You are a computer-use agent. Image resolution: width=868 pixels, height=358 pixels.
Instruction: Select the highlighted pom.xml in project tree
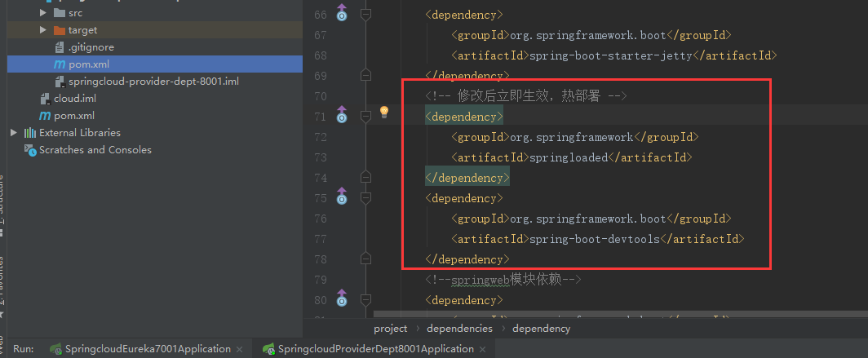click(x=155, y=64)
